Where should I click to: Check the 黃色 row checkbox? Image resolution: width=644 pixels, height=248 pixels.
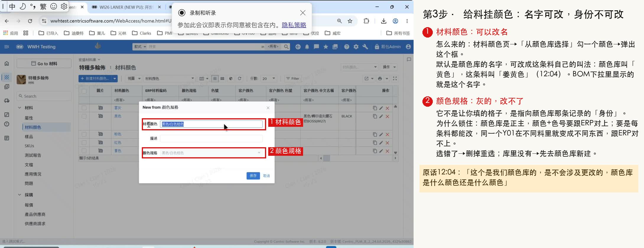click(x=84, y=151)
